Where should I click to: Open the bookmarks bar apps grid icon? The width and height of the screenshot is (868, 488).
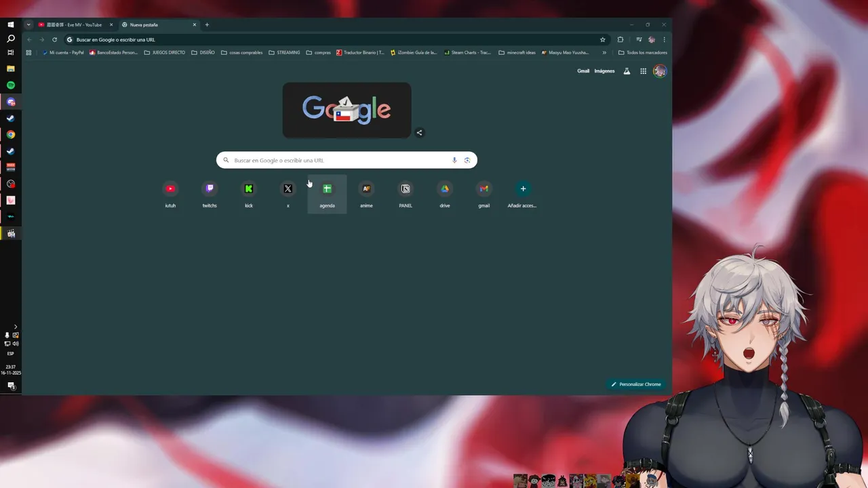click(28, 52)
